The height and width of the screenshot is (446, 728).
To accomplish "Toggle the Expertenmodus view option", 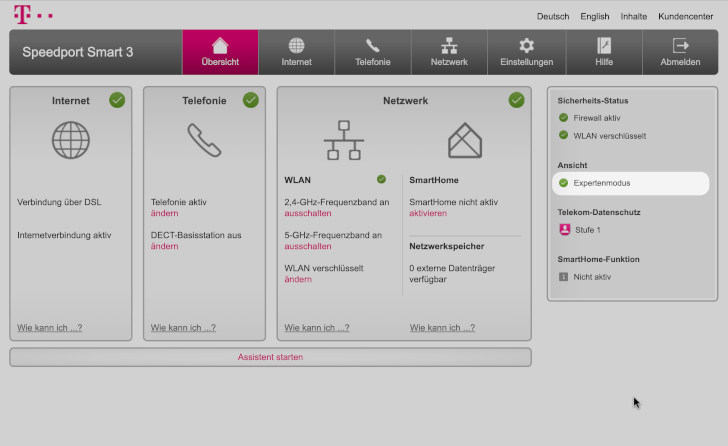I will (630, 183).
